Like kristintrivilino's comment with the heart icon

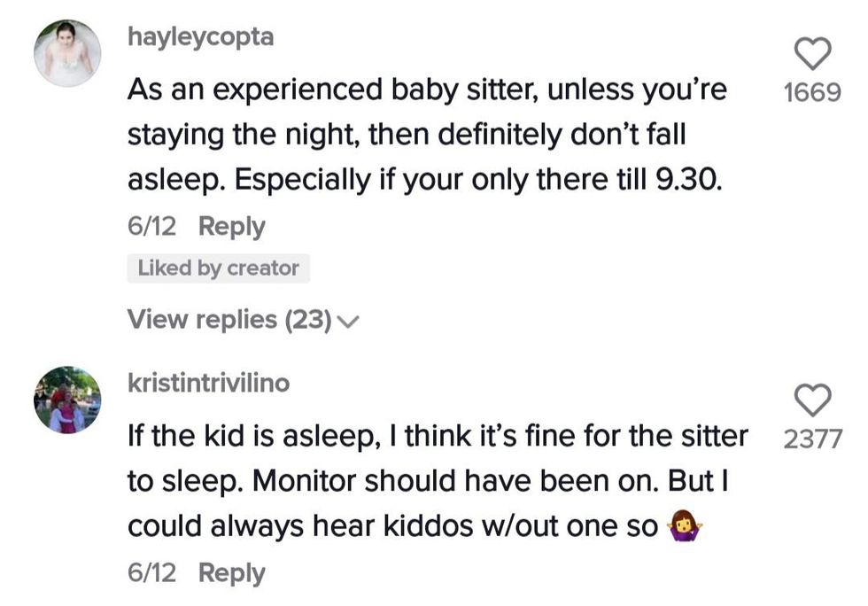coord(812,400)
